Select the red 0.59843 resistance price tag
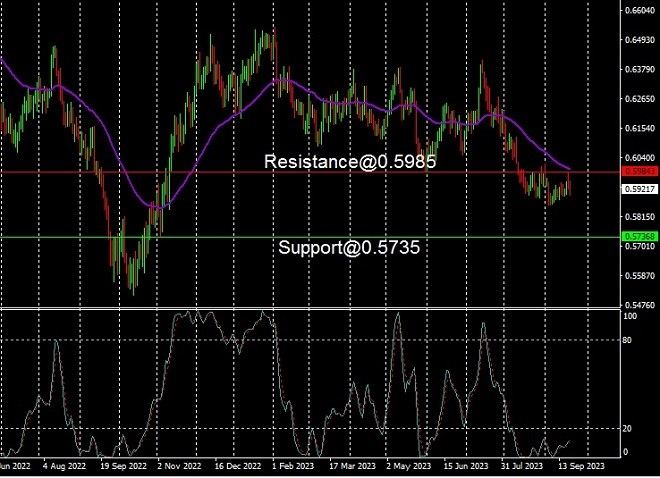This screenshot has width=660, height=478. pyautogui.click(x=639, y=171)
